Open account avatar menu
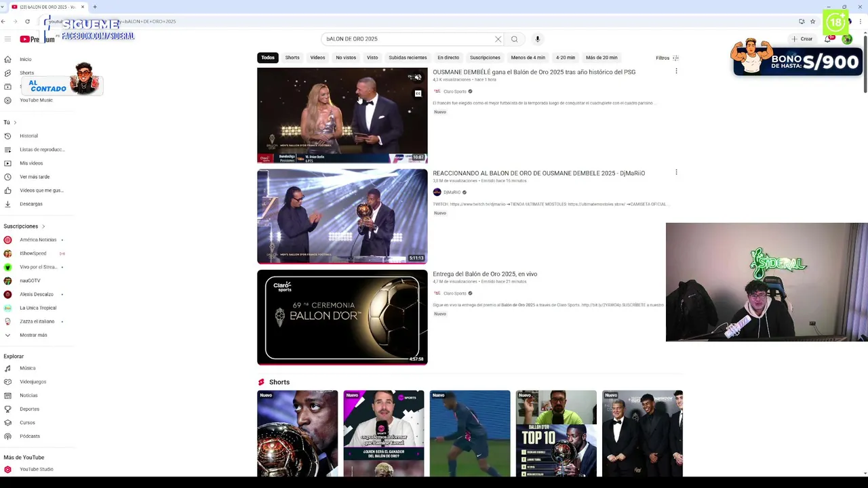868x488 pixels. (847, 39)
